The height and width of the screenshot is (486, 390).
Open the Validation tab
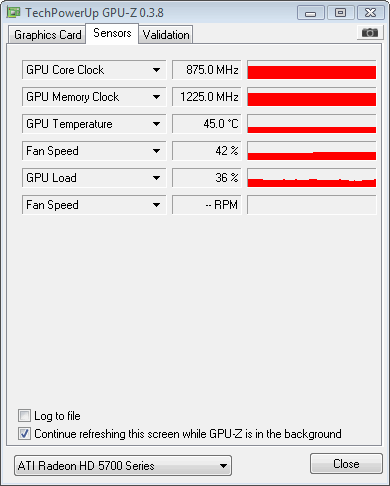coord(166,35)
